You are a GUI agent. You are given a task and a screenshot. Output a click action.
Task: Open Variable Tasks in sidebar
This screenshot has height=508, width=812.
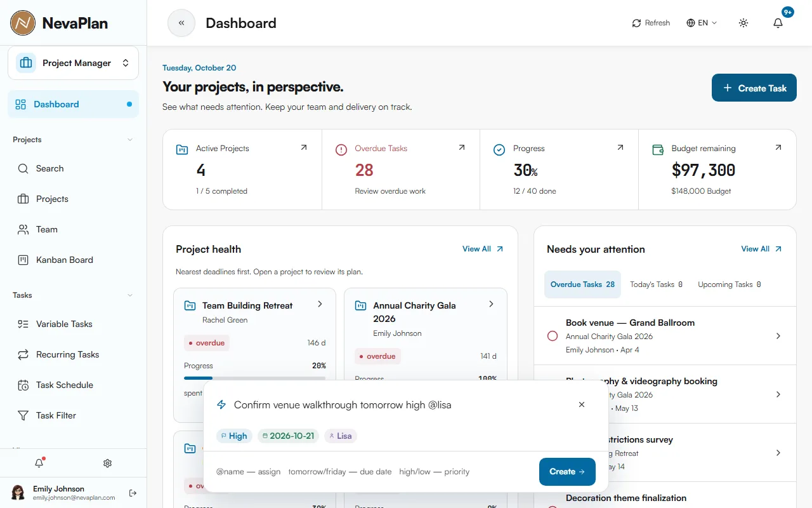[73, 324]
